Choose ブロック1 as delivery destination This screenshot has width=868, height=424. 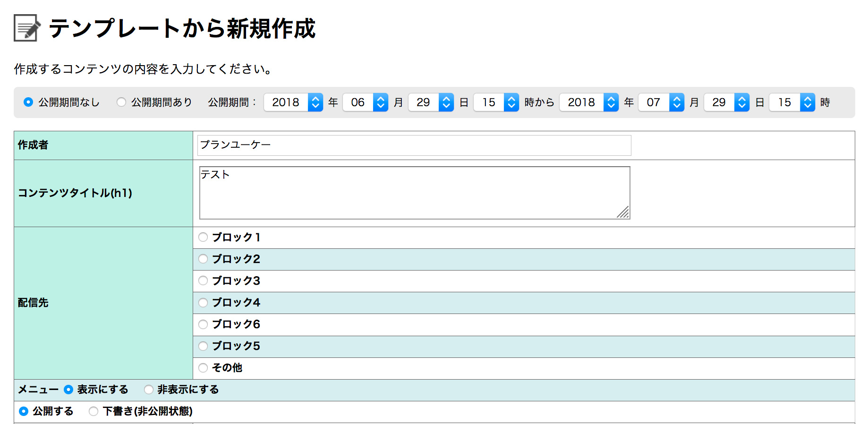203,237
